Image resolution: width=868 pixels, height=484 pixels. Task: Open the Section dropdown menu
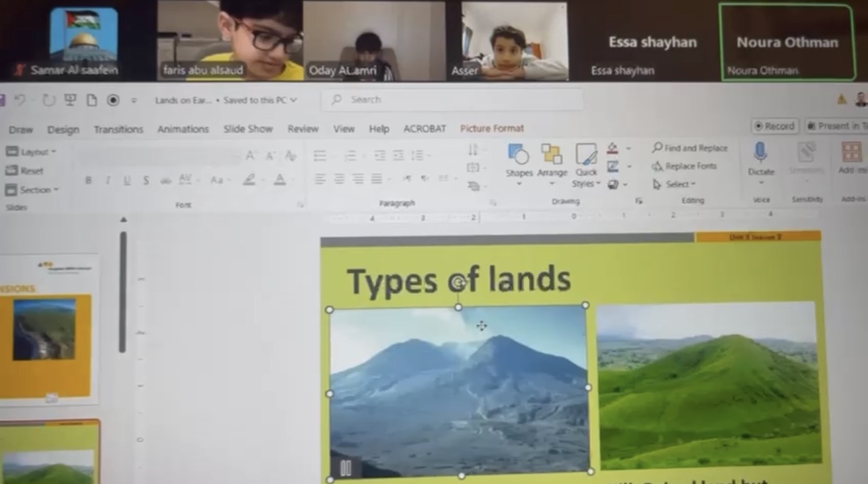[x=32, y=190]
